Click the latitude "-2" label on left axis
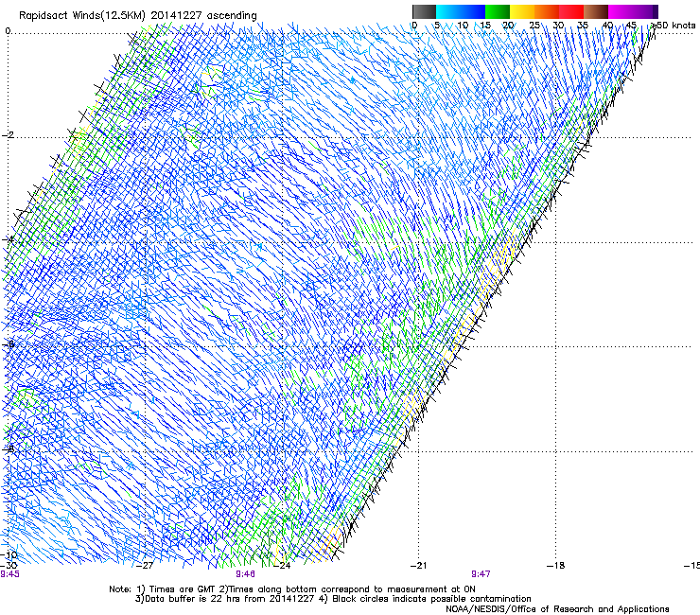Image resolution: width=700 pixels, height=615 pixels. point(8,135)
